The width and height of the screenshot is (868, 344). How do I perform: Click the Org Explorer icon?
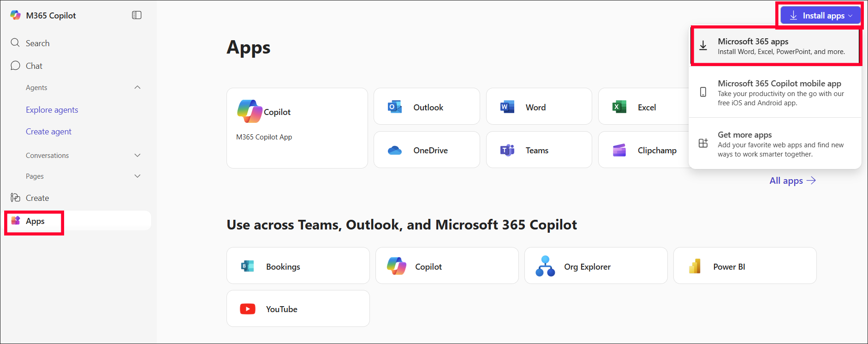click(545, 266)
